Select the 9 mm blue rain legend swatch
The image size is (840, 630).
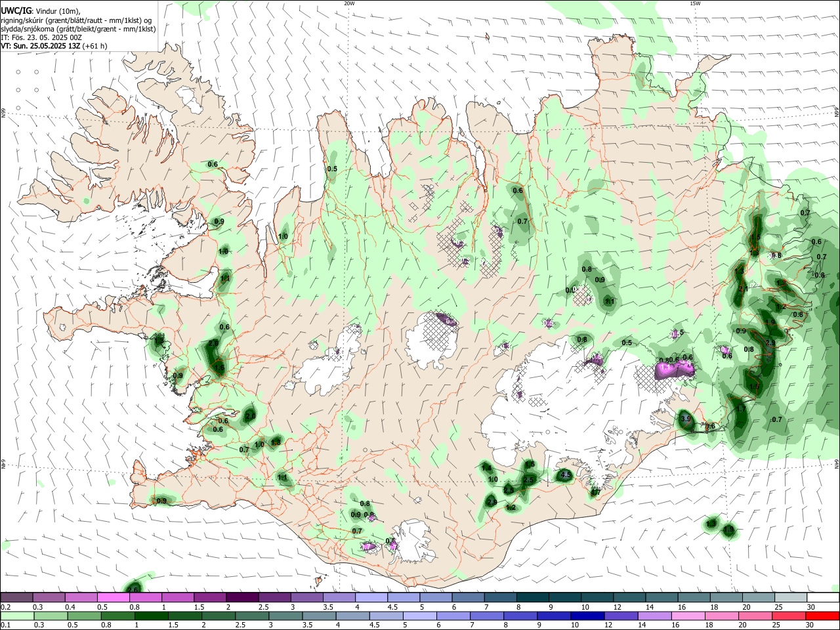[554, 616]
